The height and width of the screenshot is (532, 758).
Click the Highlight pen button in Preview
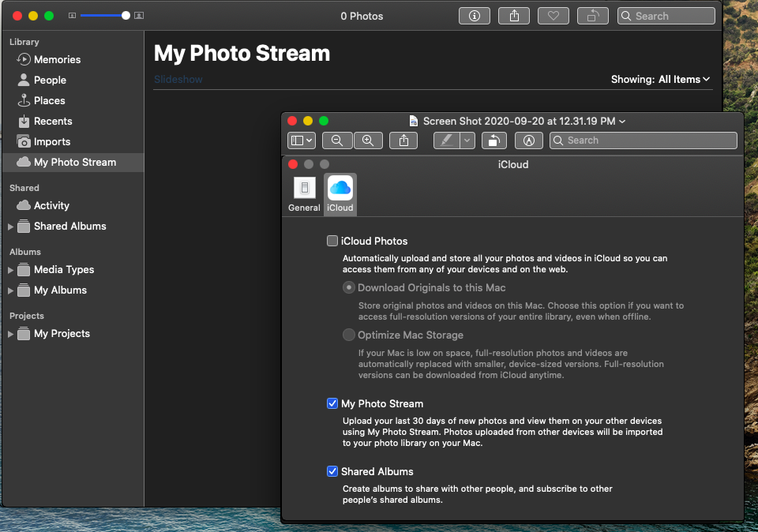[447, 140]
